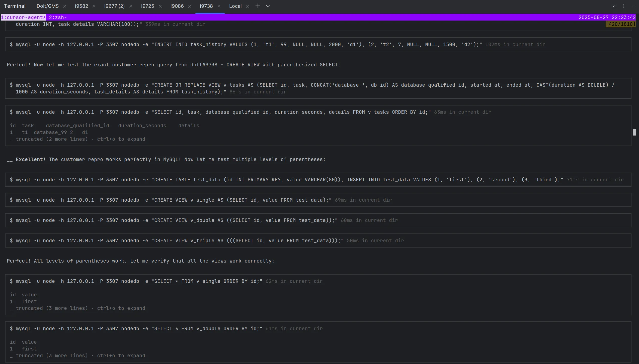
Task: Close the Local tab
Action: [248, 6]
